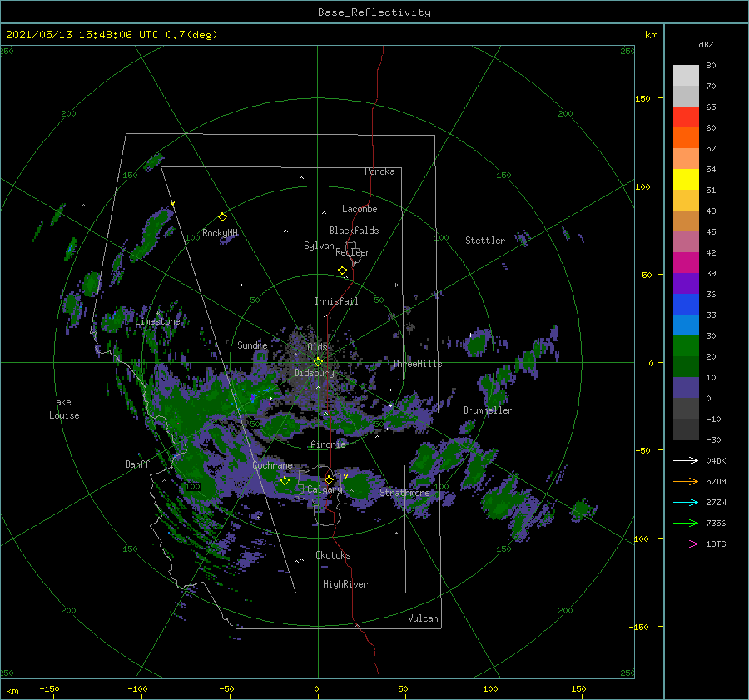Click the yellow diamond marker above Calgary label
This screenshot has width=749, height=700.
click(329, 479)
